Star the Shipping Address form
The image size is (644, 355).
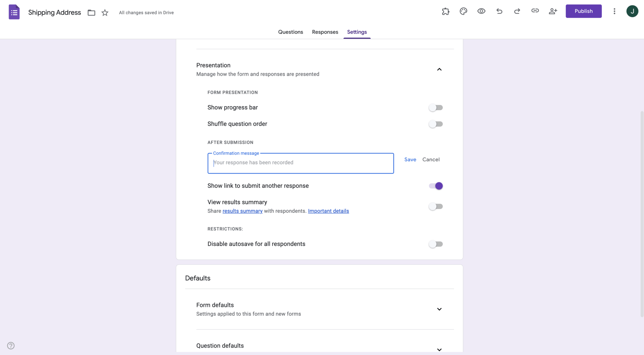[x=105, y=13]
